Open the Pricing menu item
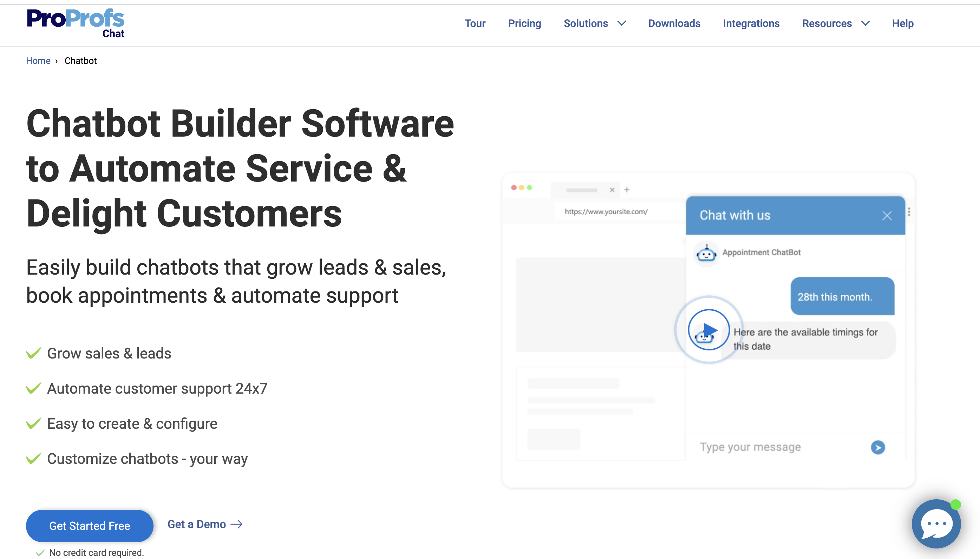The width and height of the screenshot is (980, 559). tap(524, 24)
